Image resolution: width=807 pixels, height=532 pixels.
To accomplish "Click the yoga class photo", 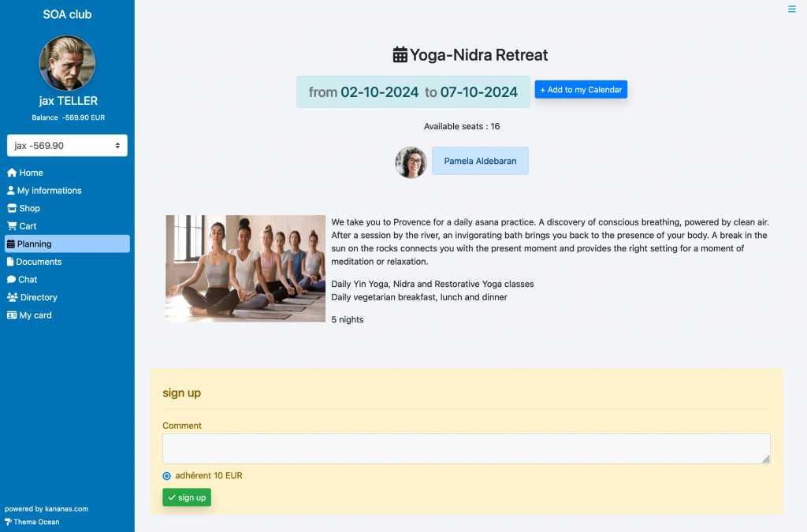I will [246, 269].
